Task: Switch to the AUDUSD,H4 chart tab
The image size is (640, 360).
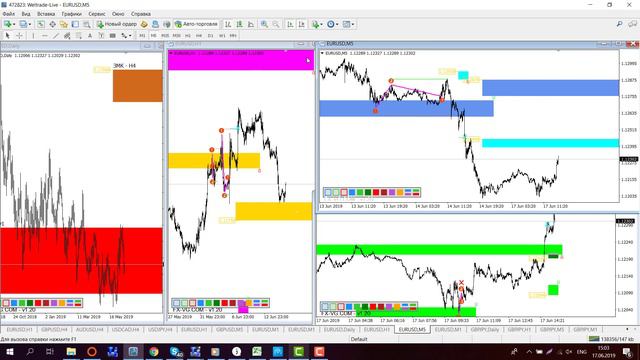Action: [x=90, y=329]
